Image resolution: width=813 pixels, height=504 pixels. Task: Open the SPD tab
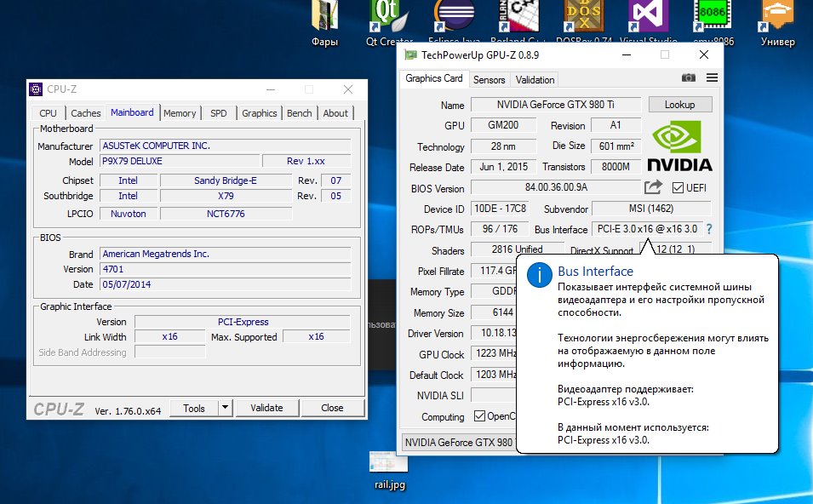[218, 113]
